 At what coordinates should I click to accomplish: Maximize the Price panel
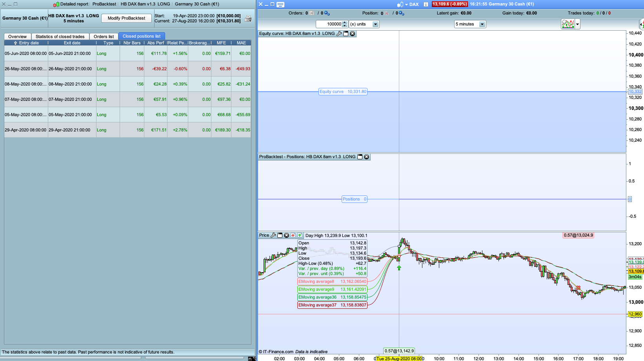280,235
